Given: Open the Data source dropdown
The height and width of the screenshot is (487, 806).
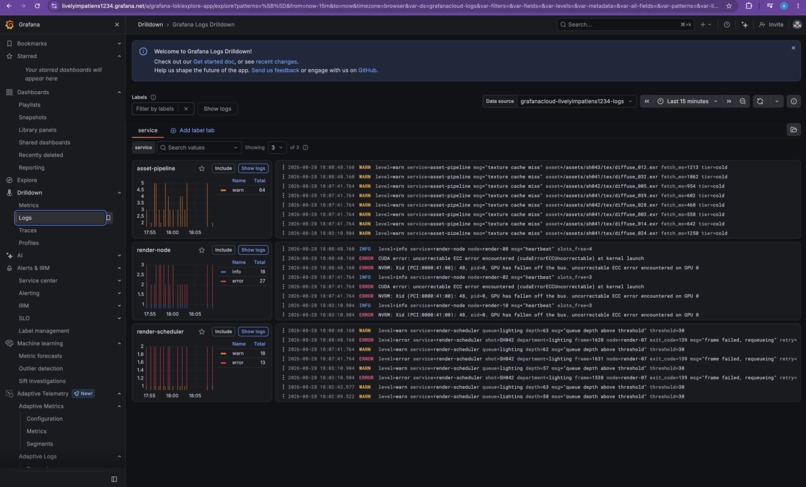Looking at the screenshot, I should (x=576, y=101).
